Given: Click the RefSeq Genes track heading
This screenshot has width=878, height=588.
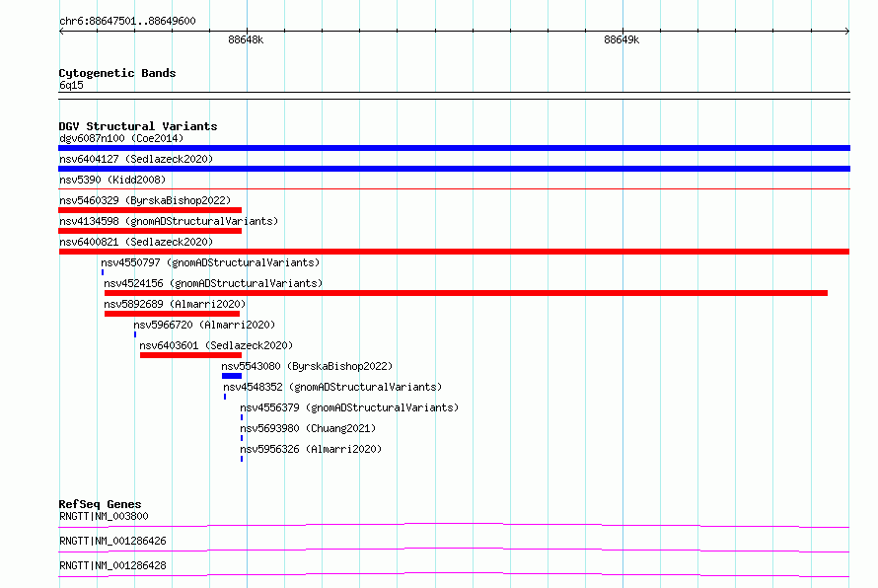Looking at the screenshot, I should point(100,504).
